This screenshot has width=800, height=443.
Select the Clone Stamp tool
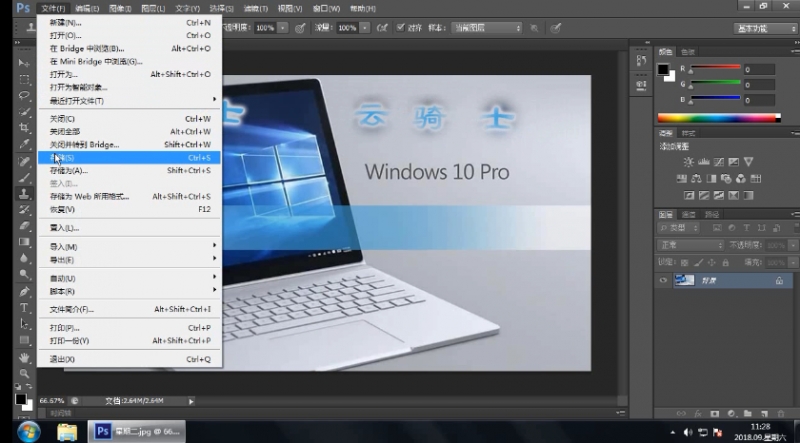click(x=24, y=193)
